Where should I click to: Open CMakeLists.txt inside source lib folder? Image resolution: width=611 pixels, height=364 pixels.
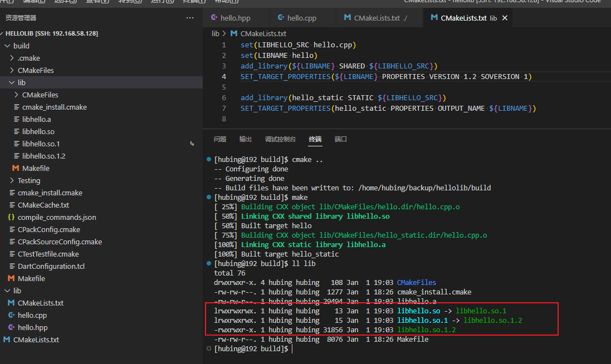coord(41,303)
